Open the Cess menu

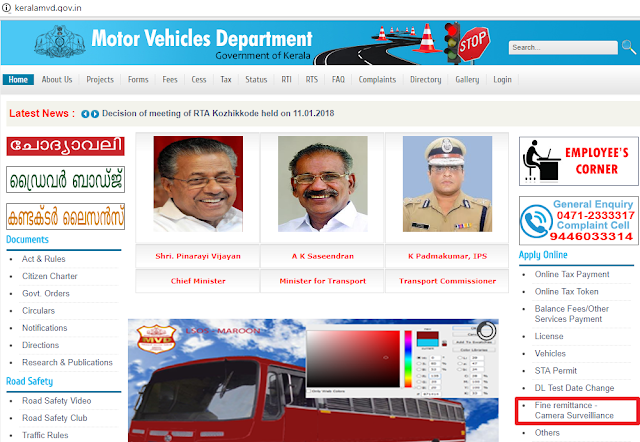coord(199,80)
